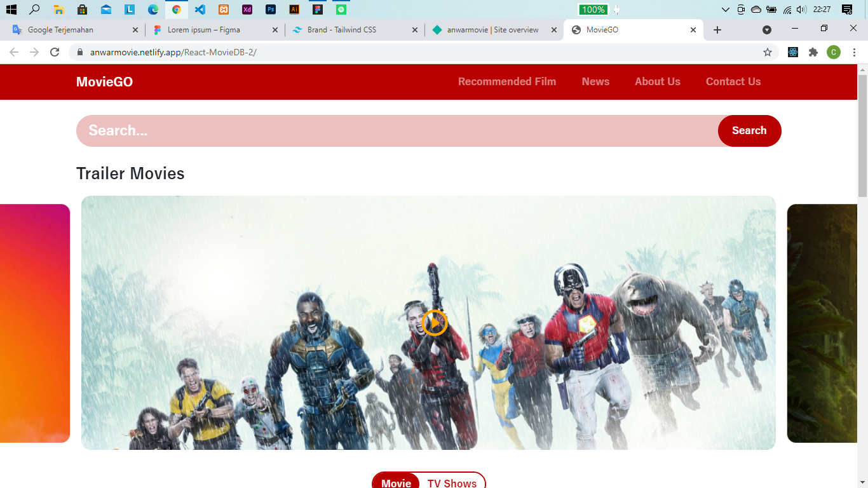868x488 pixels.
Task: Launch Adobe Photoshop from the taskbar
Action: coord(271,10)
